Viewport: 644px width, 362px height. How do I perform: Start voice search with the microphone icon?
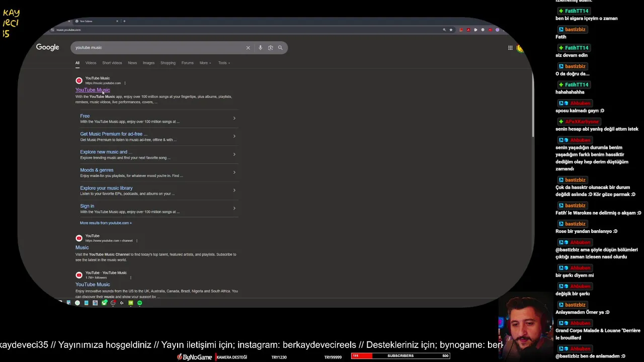pyautogui.click(x=260, y=48)
